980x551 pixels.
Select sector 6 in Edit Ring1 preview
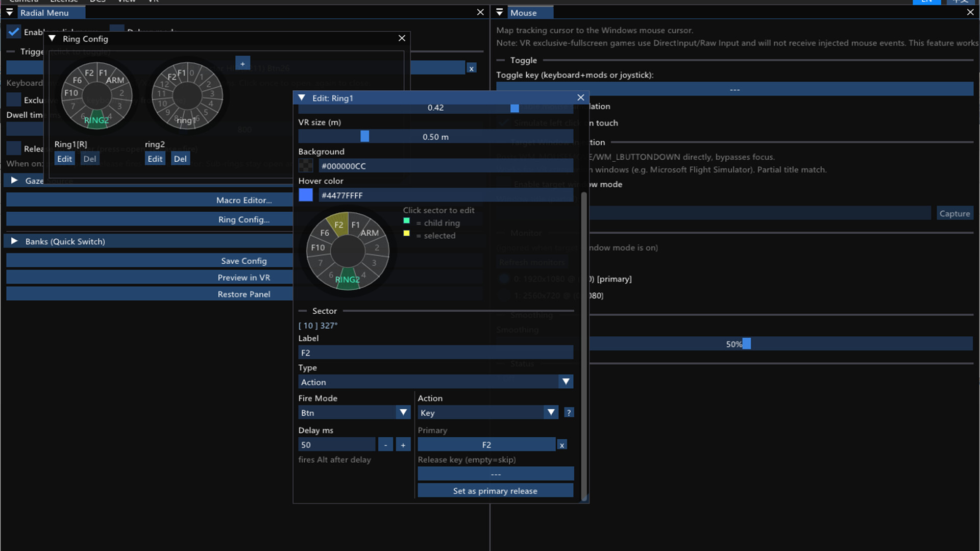(331, 274)
